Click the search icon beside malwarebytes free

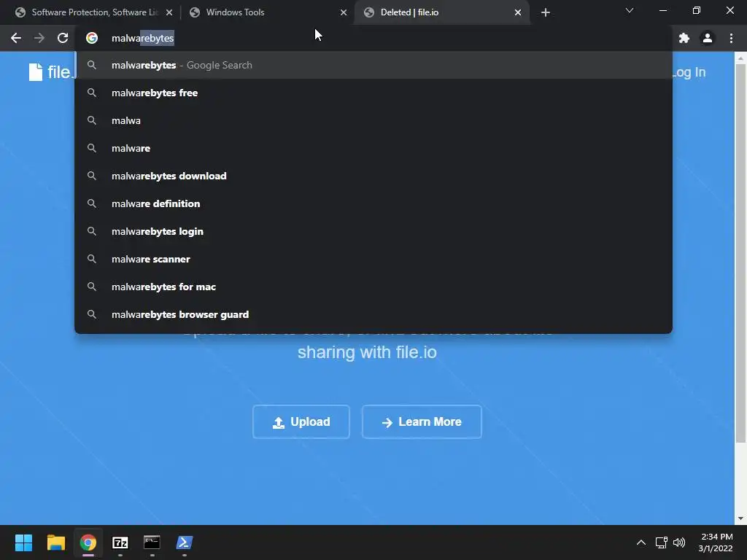click(x=92, y=93)
